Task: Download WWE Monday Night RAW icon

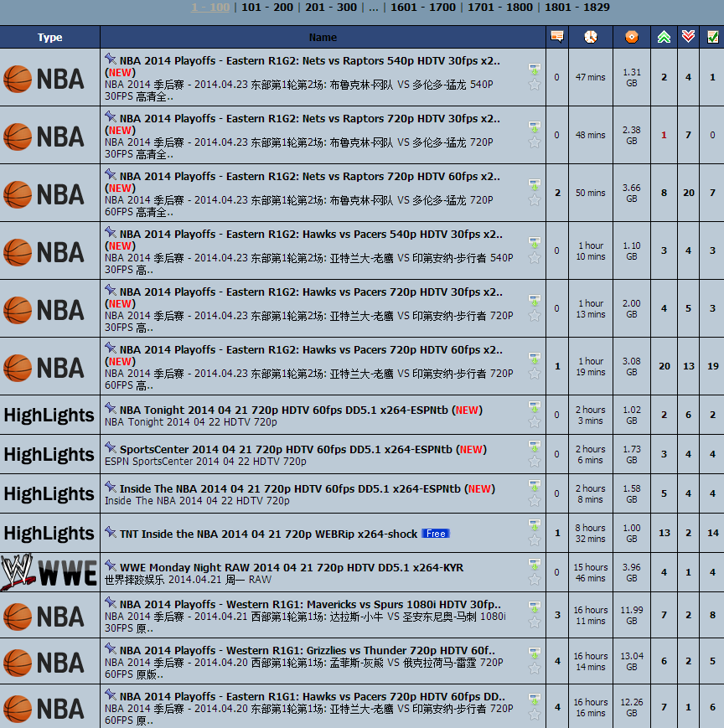Action: pyautogui.click(x=535, y=565)
